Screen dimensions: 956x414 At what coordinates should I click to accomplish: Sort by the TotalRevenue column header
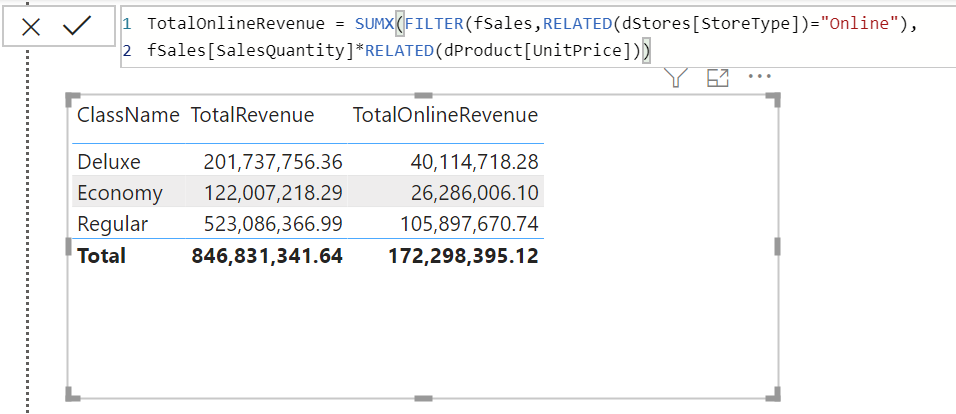click(252, 115)
